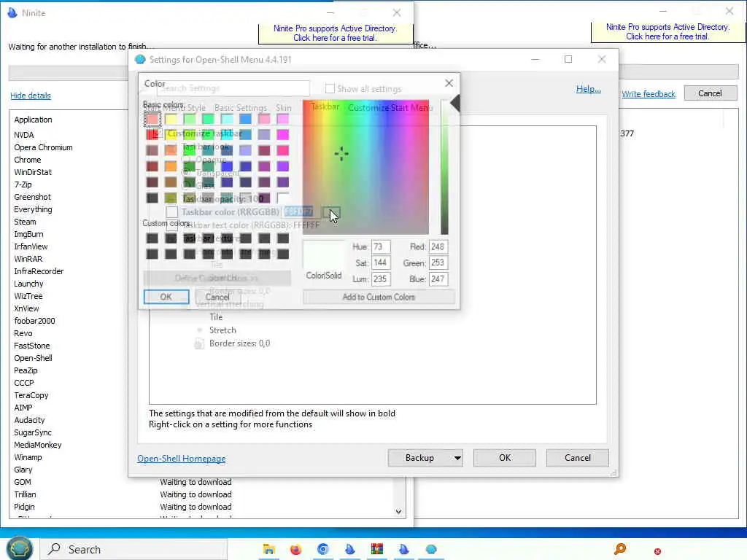Select Open-Shell in the Ninite list

pos(33,357)
